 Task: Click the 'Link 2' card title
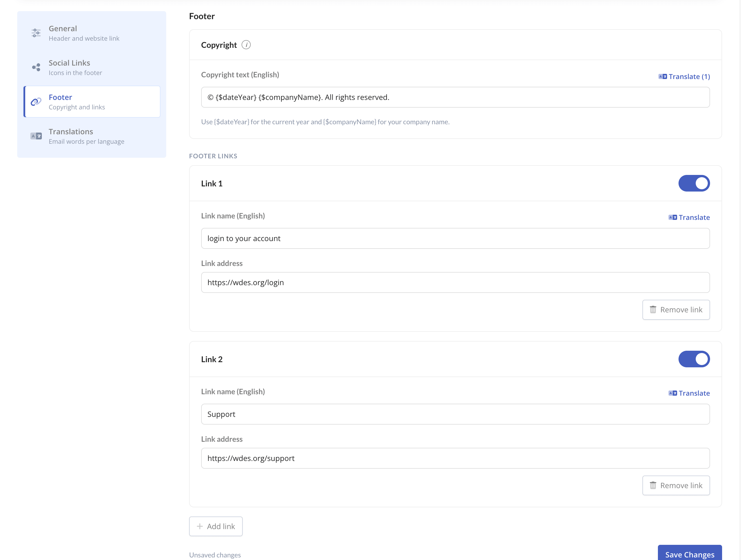coord(212,359)
